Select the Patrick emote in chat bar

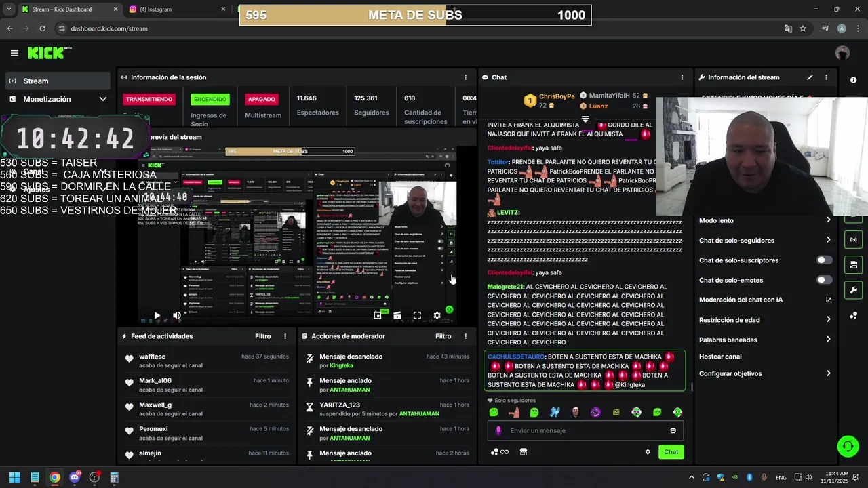pos(514,412)
